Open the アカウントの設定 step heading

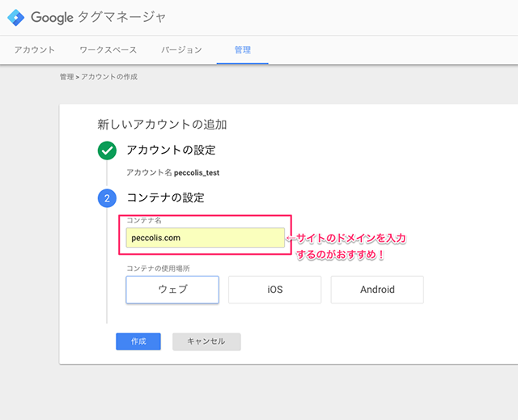coord(171,151)
